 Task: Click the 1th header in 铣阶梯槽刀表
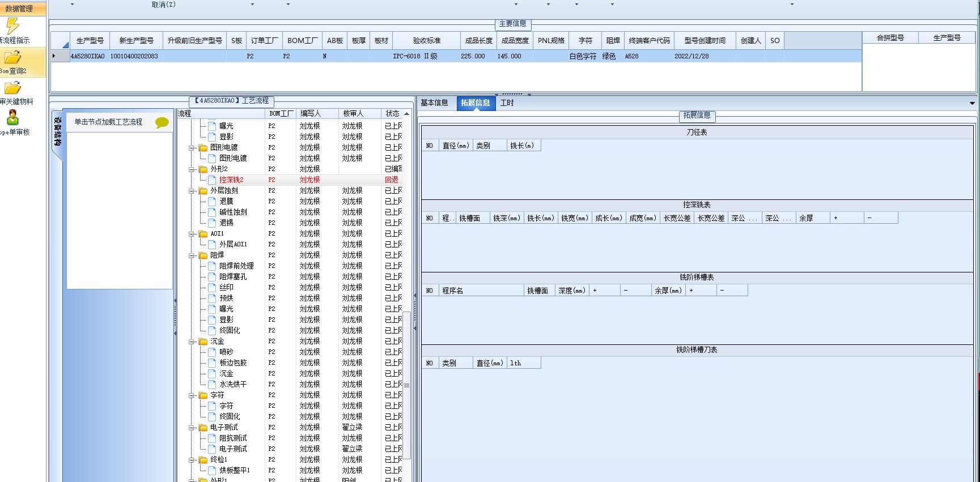524,363
